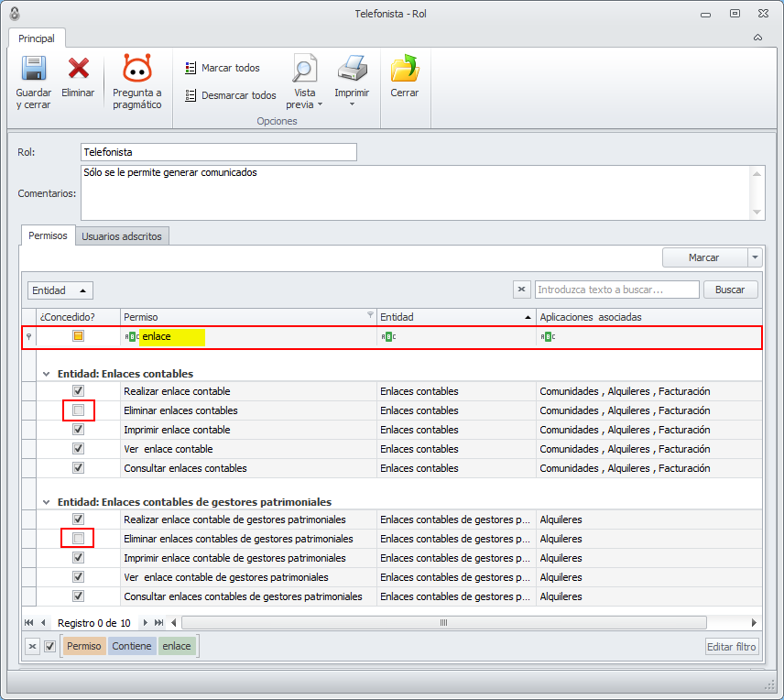
Task: Click the Entidad filter cell ABC icon
Action: (x=388, y=337)
